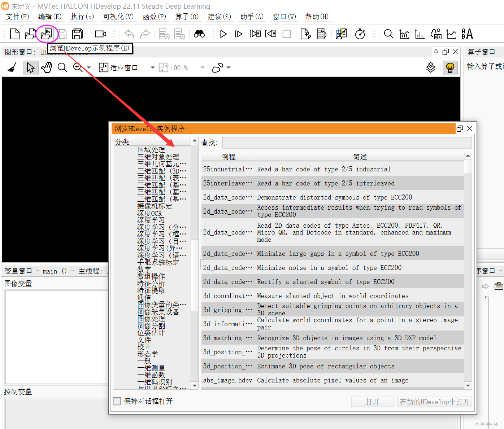Pin the graphics window panel
The image size is (504, 429).
coord(436,52)
